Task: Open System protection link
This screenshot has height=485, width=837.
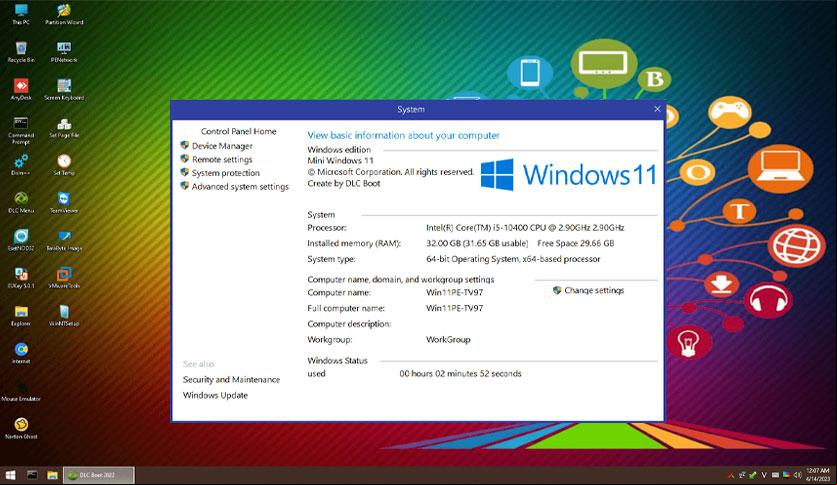Action: (x=226, y=173)
